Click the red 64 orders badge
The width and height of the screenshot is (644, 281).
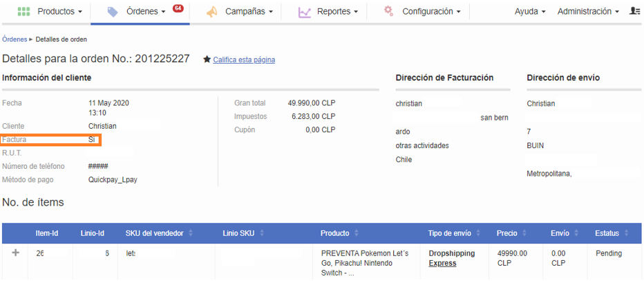pos(178,8)
